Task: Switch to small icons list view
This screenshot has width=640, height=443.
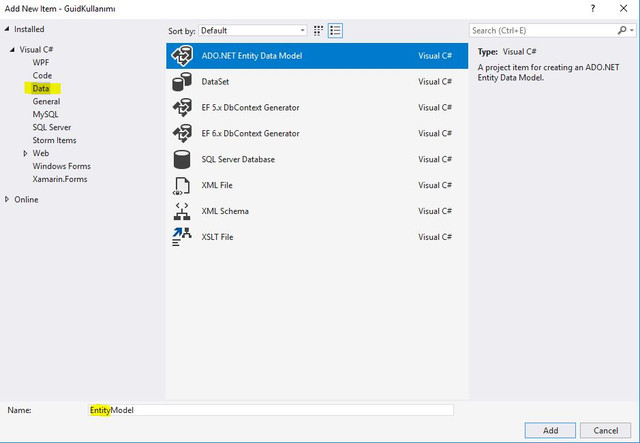Action: click(335, 31)
